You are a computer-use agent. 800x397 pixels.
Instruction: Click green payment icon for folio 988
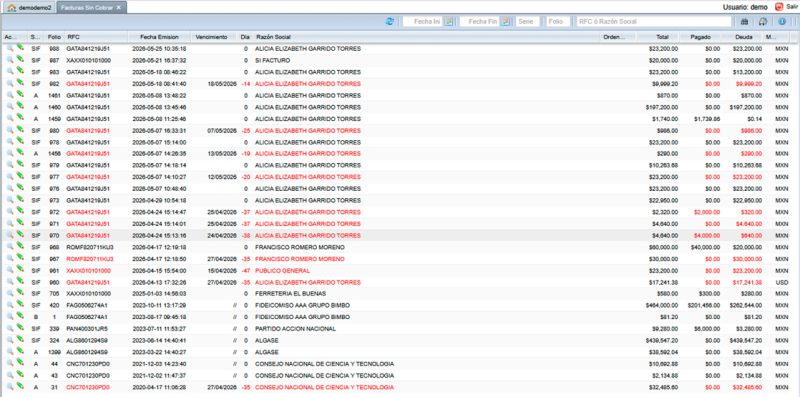[x=20, y=47]
